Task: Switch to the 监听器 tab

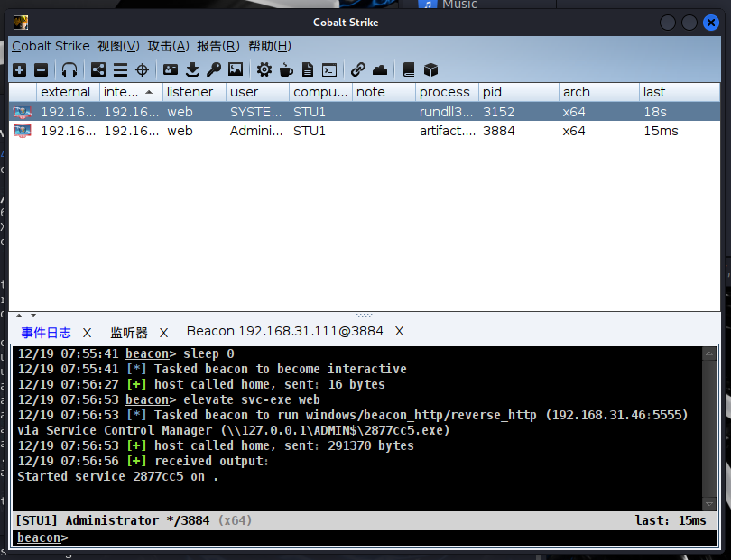Action: tap(129, 333)
